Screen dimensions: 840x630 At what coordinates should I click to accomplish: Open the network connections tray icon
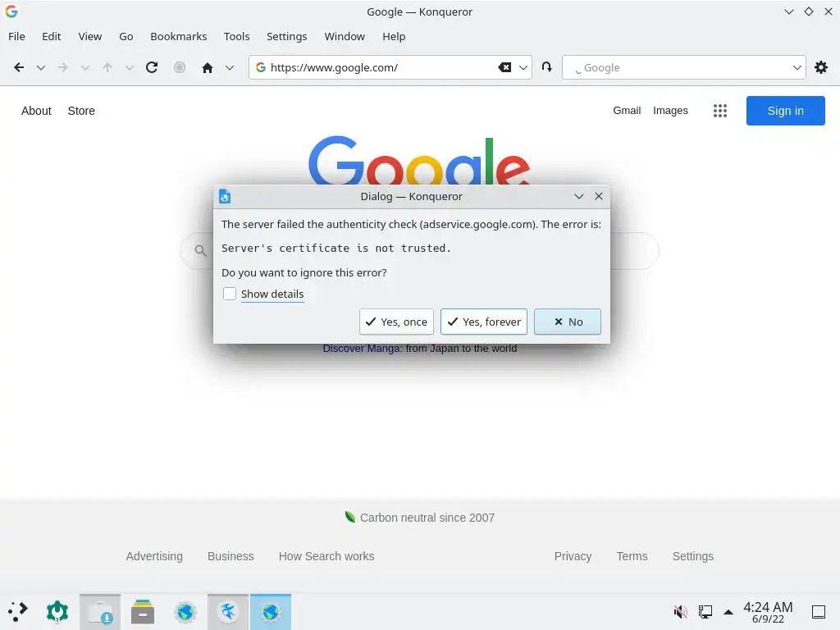pyautogui.click(x=705, y=611)
